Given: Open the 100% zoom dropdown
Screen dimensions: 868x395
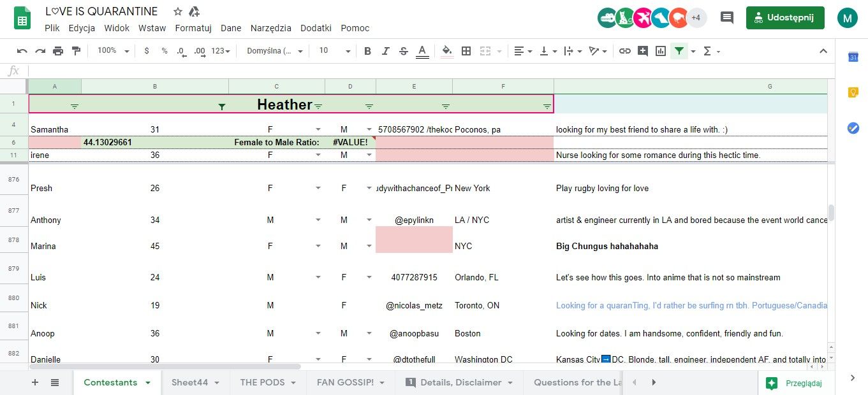Looking at the screenshot, I should tap(113, 51).
